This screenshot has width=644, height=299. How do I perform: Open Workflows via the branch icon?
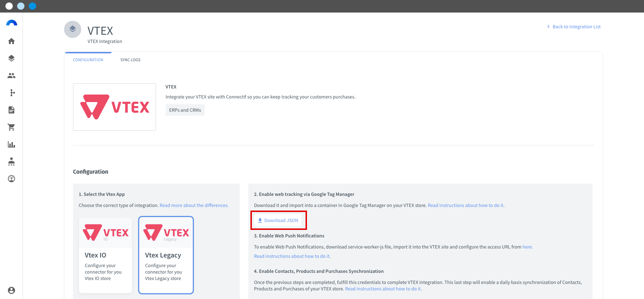pos(12,93)
